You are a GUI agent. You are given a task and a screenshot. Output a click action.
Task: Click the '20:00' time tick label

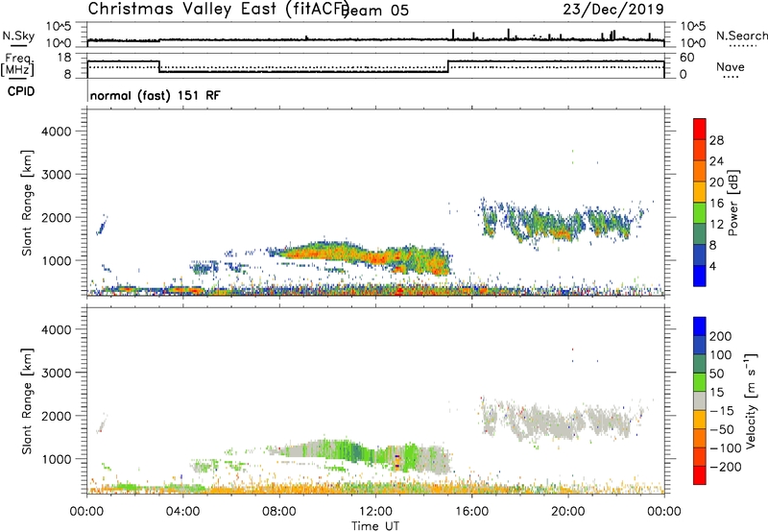coord(567,512)
